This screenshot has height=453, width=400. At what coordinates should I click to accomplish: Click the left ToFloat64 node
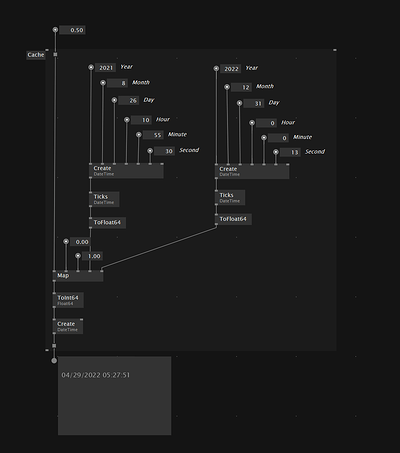[x=107, y=223]
